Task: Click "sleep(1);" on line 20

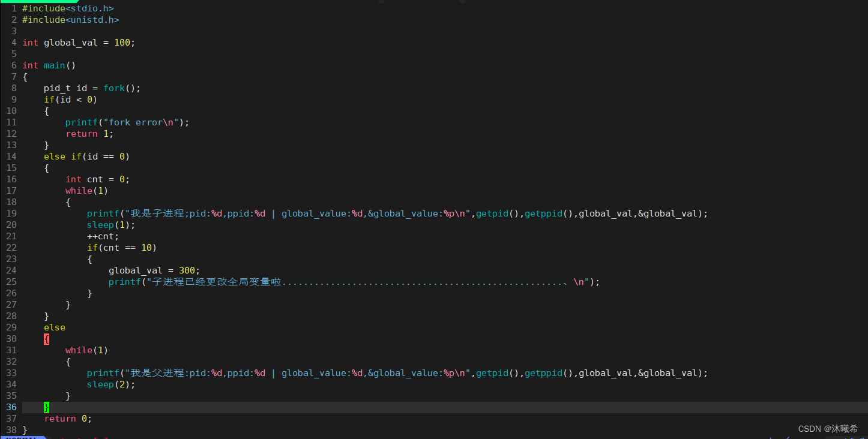Action: (x=111, y=225)
